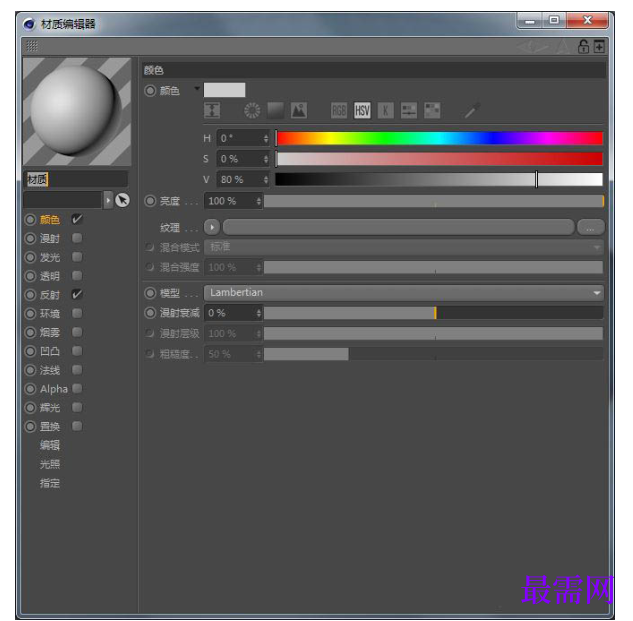Click the gray color swatch
This screenshot has width=633, height=621.
224,90
